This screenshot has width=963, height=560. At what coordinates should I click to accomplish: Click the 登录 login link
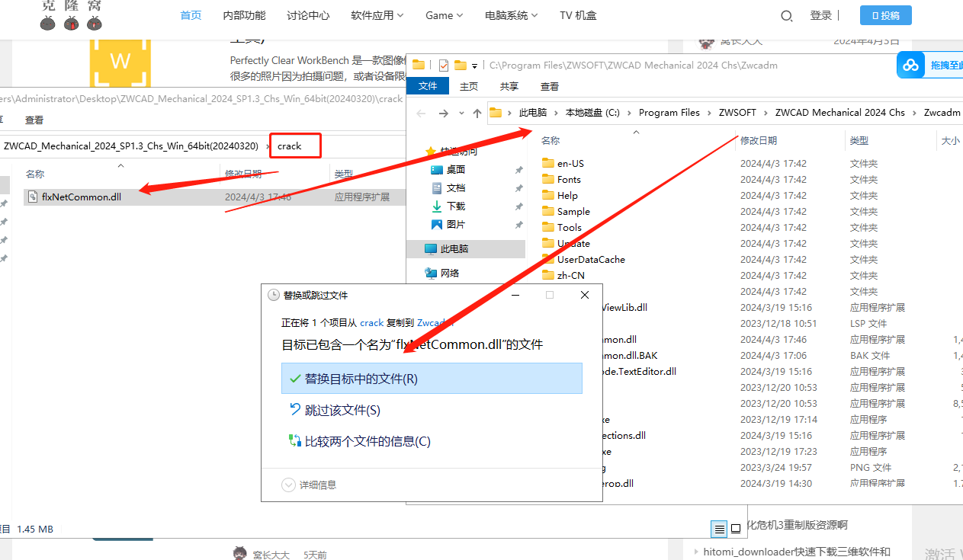[820, 15]
